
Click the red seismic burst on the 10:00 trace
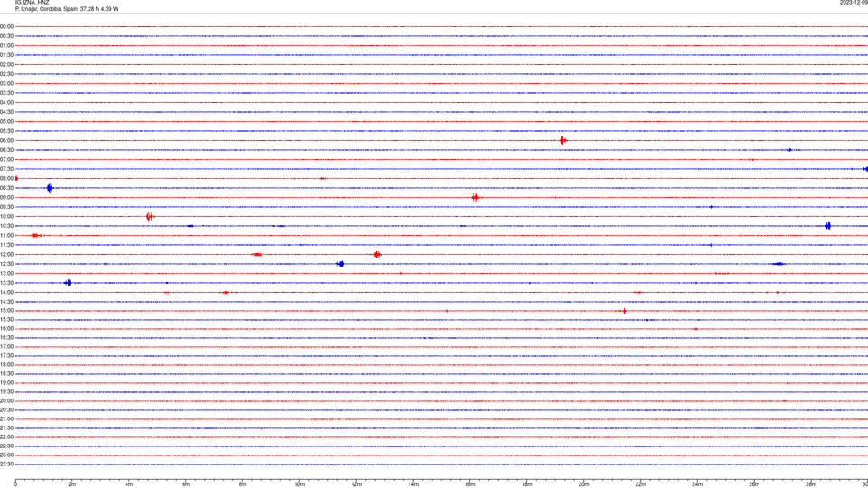coord(149,216)
